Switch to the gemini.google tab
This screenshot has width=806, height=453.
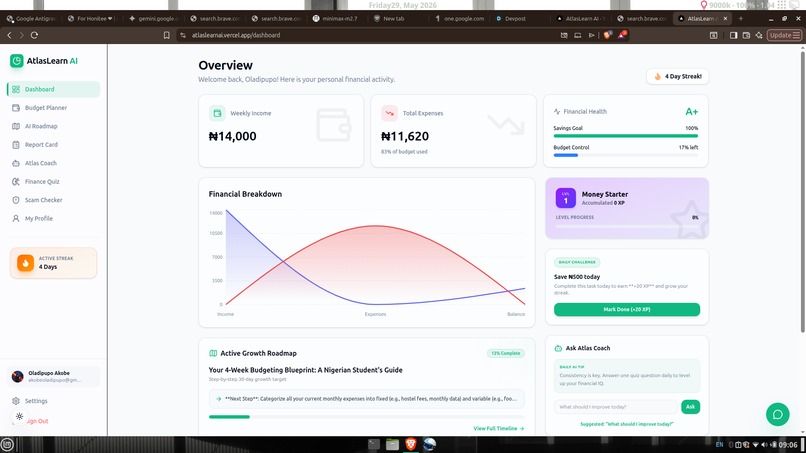(153, 19)
